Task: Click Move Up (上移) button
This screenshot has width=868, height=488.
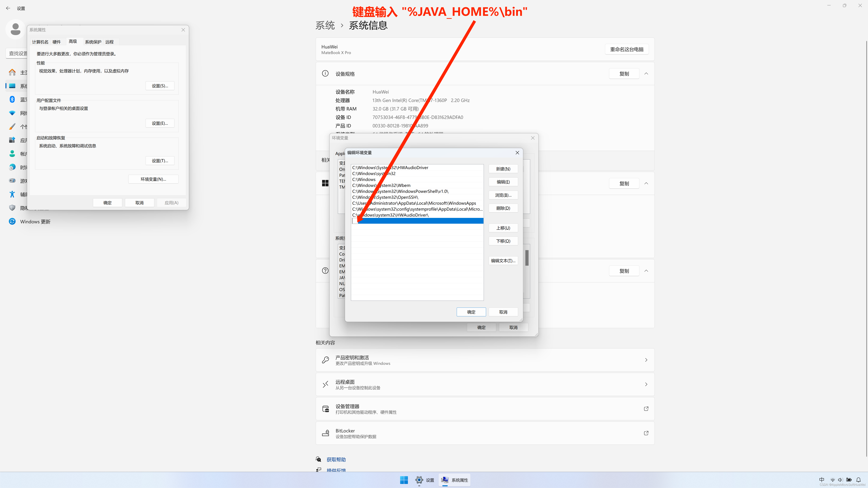Action: 503,228
